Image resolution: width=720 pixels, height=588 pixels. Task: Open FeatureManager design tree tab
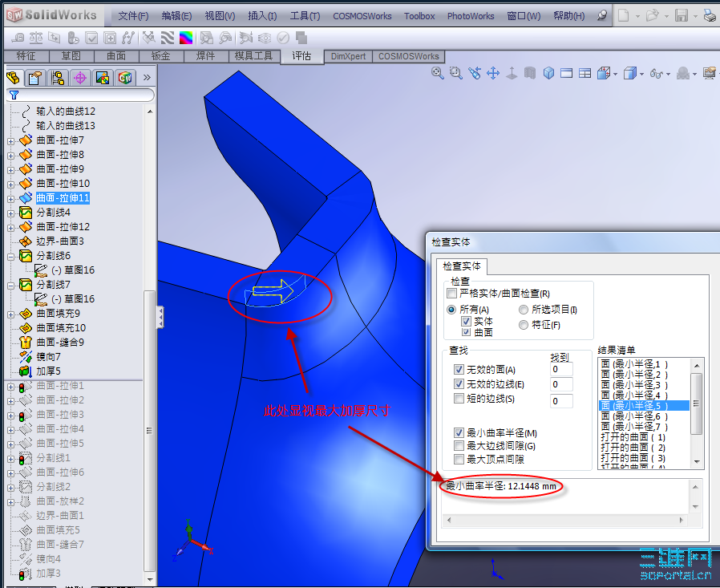click(x=14, y=78)
